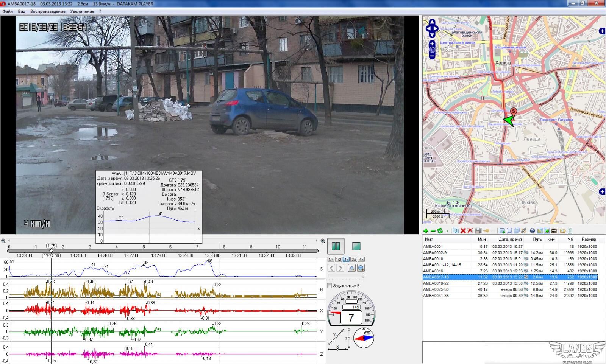Screen dimensions: 606x364
Task: Zoom in the map with plus button
Action: (432, 44)
